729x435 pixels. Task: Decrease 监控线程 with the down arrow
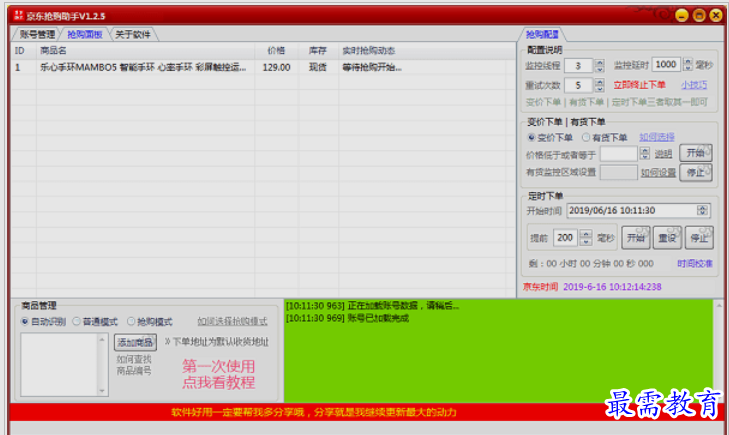[x=599, y=69]
